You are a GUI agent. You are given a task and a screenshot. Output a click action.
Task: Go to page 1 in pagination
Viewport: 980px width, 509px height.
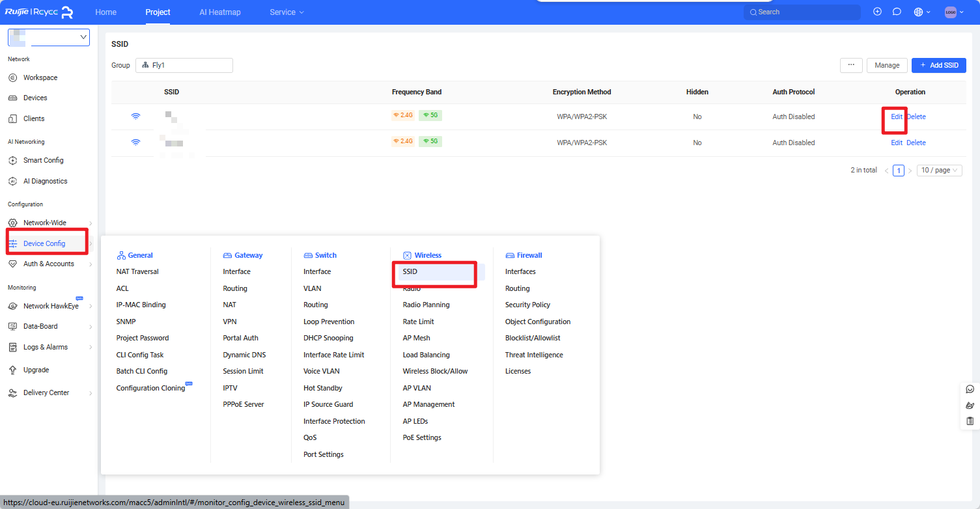click(x=899, y=171)
